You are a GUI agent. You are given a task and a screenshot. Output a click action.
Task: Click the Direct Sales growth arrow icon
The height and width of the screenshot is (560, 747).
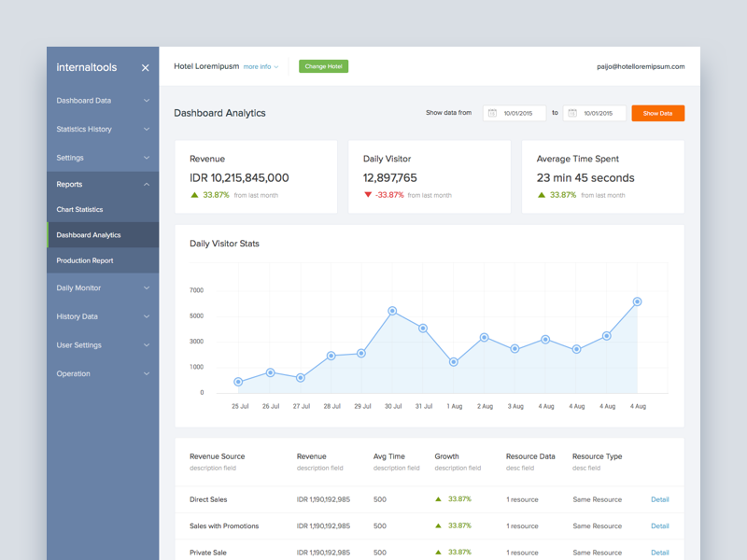(438, 499)
